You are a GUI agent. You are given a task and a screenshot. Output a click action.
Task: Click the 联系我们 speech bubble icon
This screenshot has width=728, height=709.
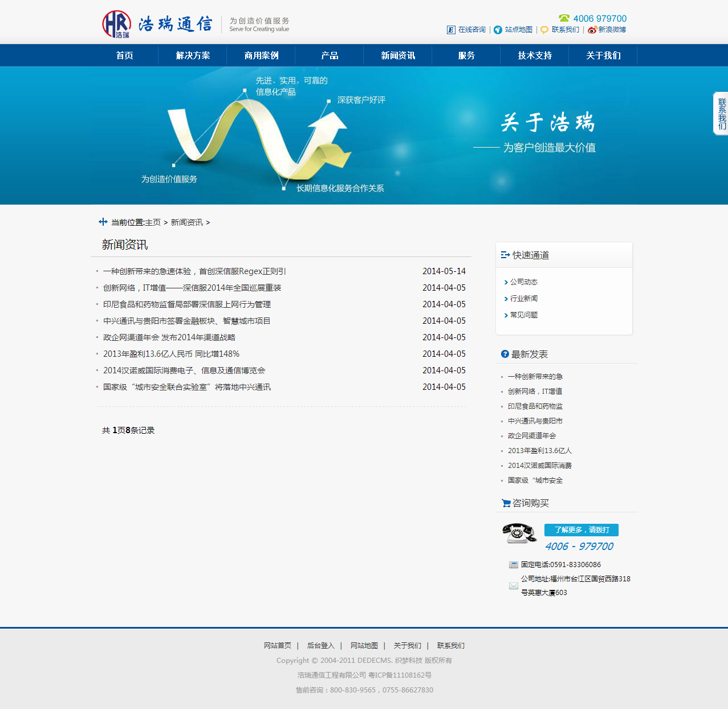pyautogui.click(x=544, y=30)
